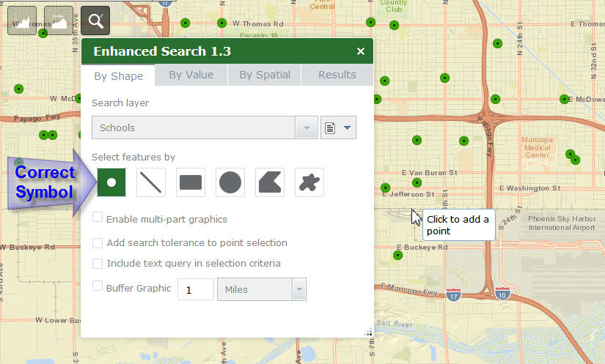605x364 pixels.
Task: Open the first elevation profile widget
Action: (22, 21)
